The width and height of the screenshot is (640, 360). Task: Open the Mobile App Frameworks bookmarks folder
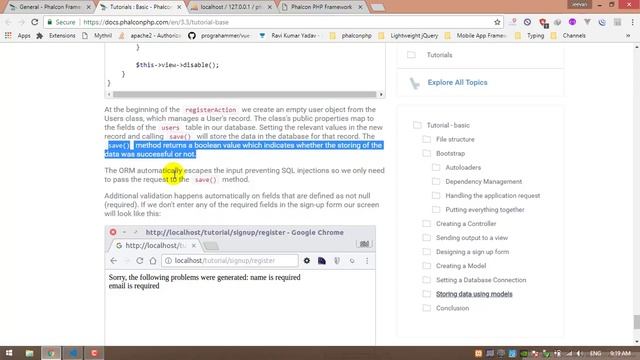click(x=475, y=36)
